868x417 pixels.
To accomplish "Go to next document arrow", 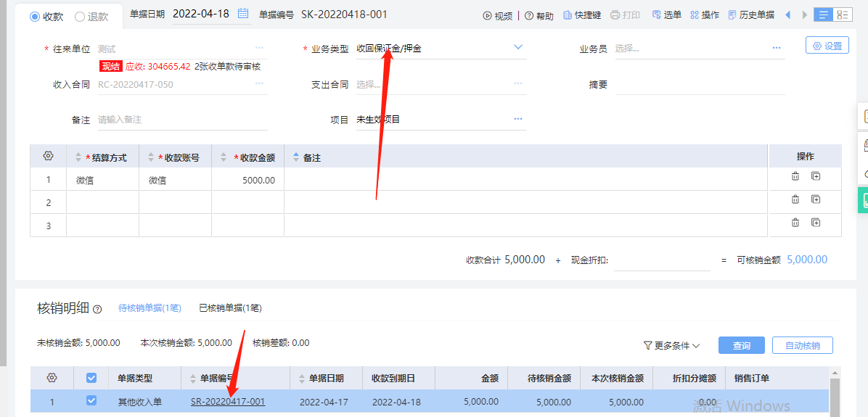I will (x=806, y=15).
